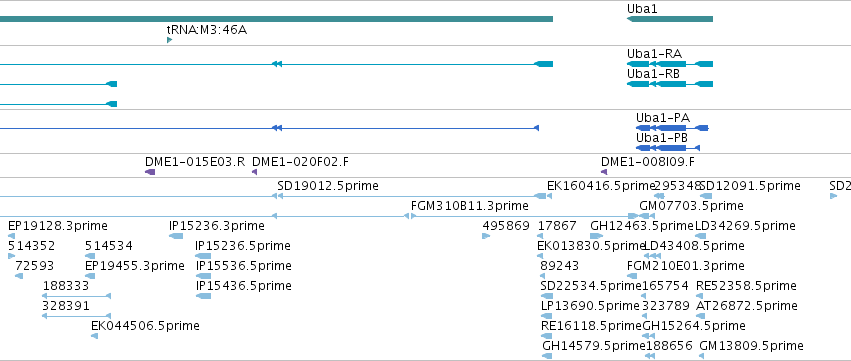
Task: Click the DME1-008I09.F purple marker
Action: tap(604, 172)
